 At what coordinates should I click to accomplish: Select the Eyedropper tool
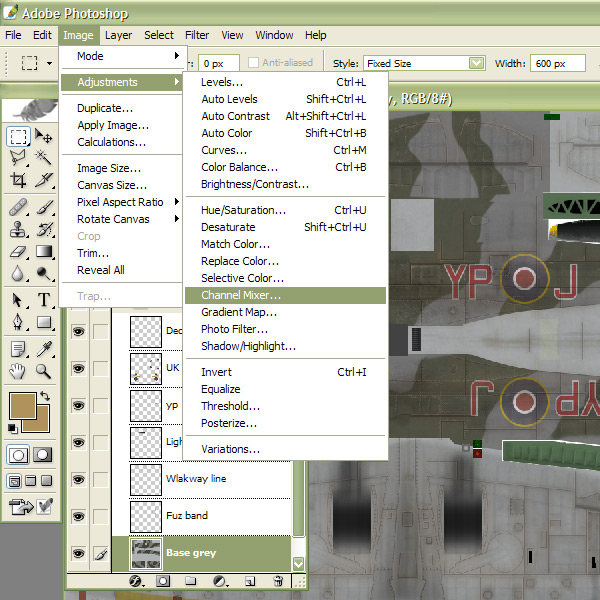pyautogui.click(x=43, y=349)
